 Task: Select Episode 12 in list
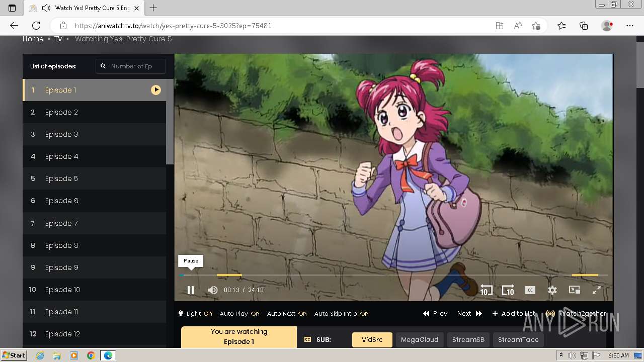point(94,334)
